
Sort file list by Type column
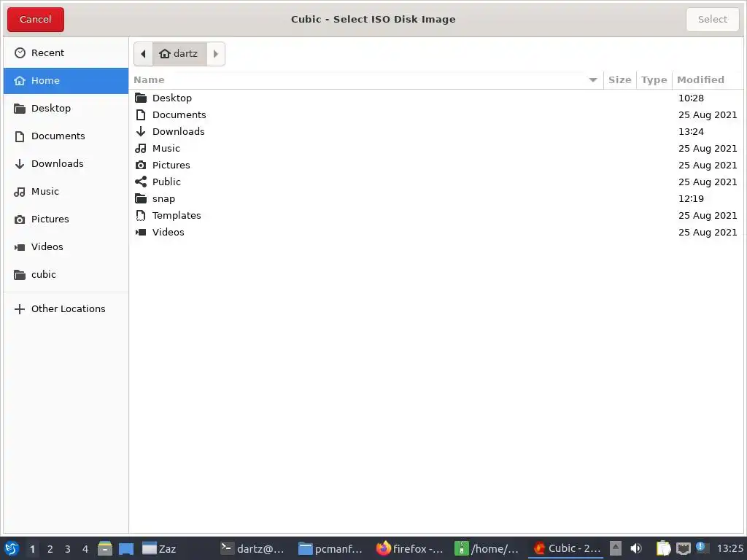pyautogui.click(x=654, y=80)
